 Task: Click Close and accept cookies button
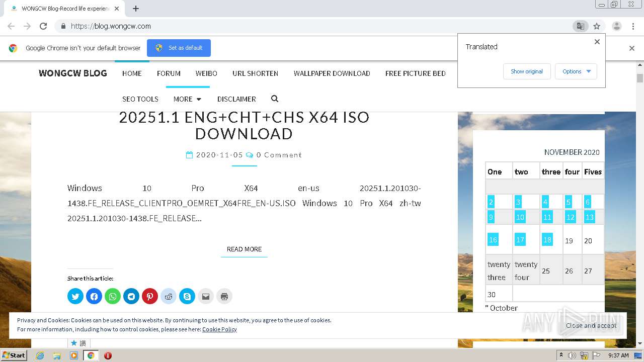(591, 325)
